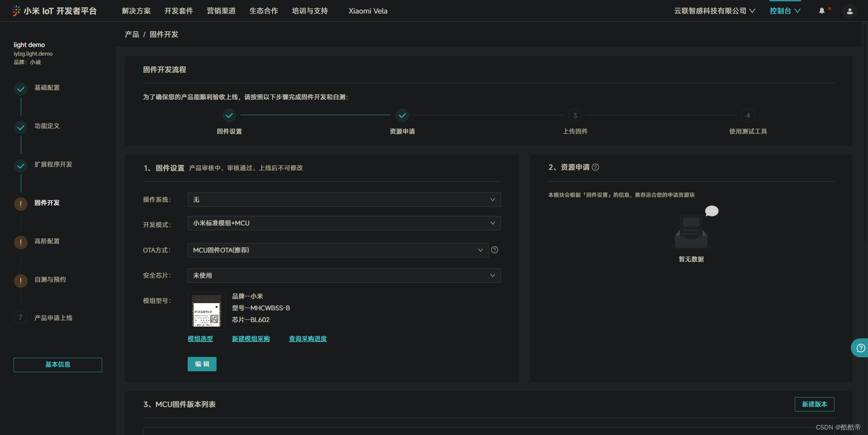Click the 基本信息 button
This screenshot has width=868, height=435.
[58, 365]
